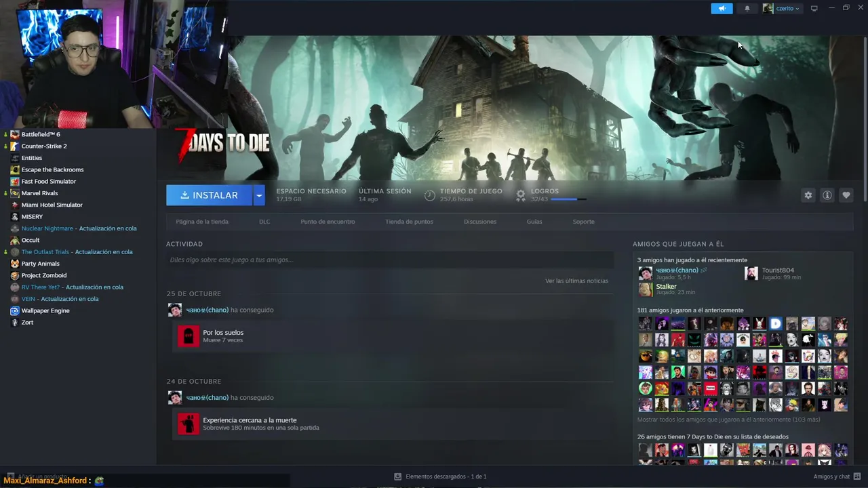Screen dimensions: 868x488
Task: Open game settings gear icon
Action: [x=808, y=195]
